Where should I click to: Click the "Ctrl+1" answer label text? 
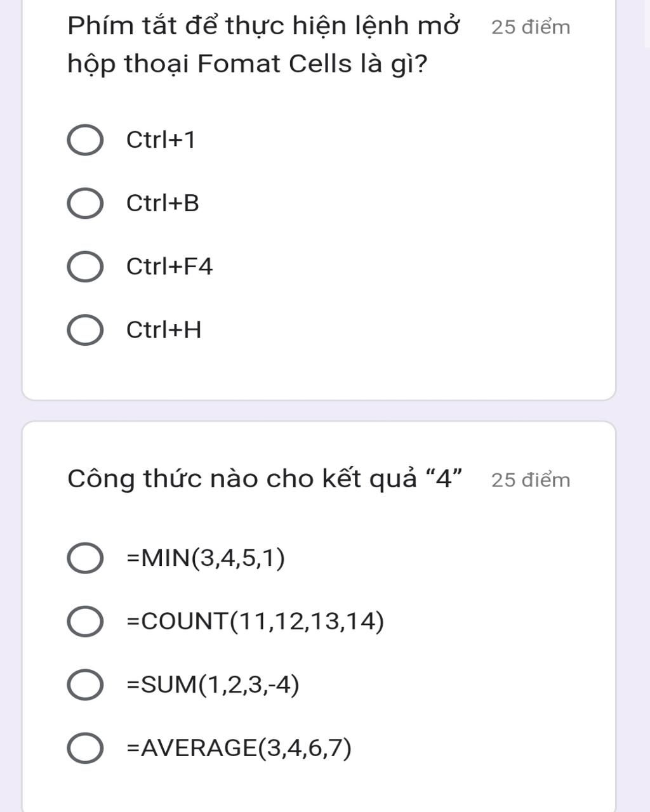coord(161,140)
